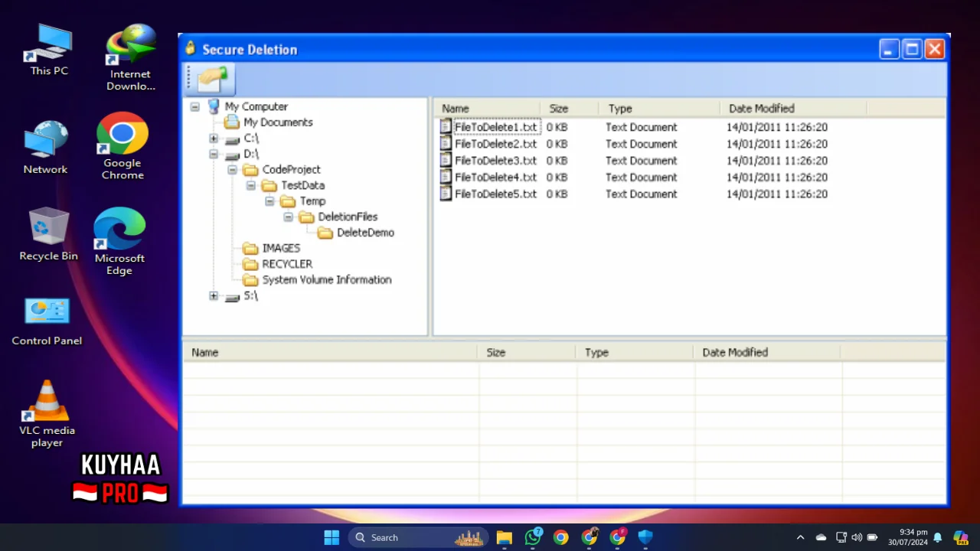Sort upper file list by Name column
Screen dimensions: 980x551
point(487,109)
